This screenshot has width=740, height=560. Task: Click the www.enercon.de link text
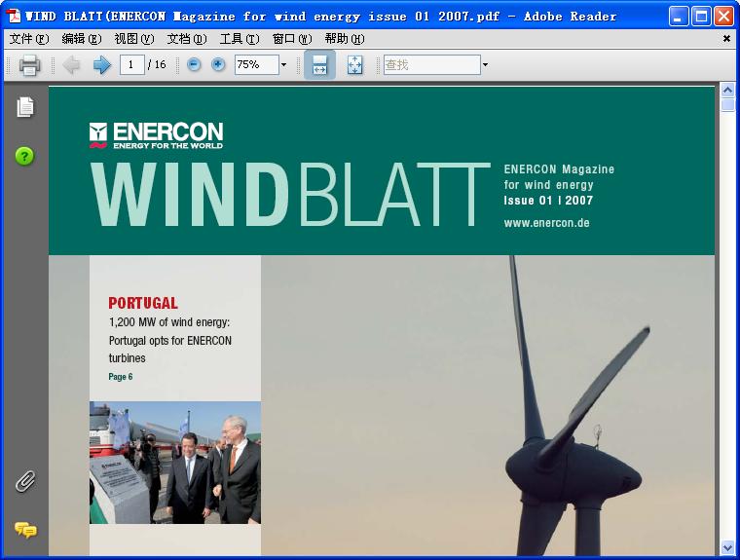point(546,223)
